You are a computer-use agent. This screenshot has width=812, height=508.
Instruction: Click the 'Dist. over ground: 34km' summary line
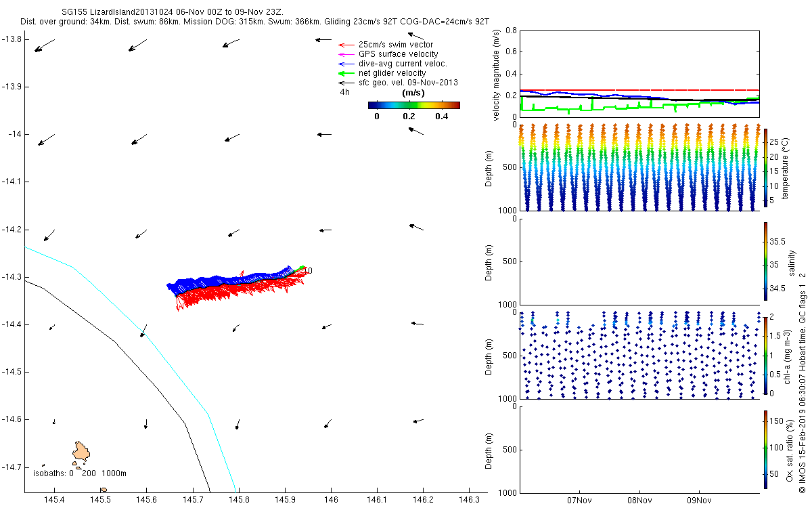tap(255, 22)
